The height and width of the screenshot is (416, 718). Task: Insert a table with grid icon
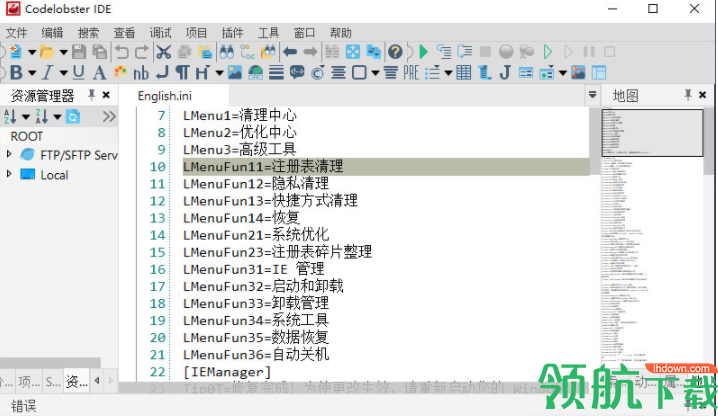point(464,72)
